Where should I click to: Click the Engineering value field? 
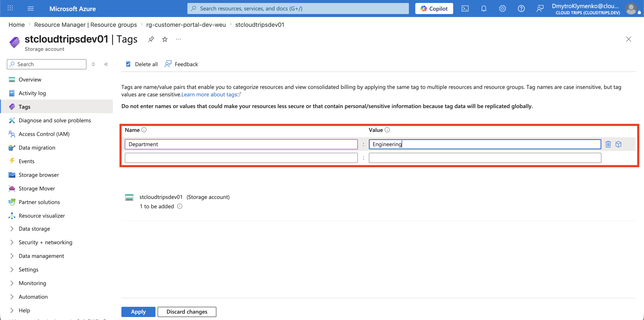485,144
